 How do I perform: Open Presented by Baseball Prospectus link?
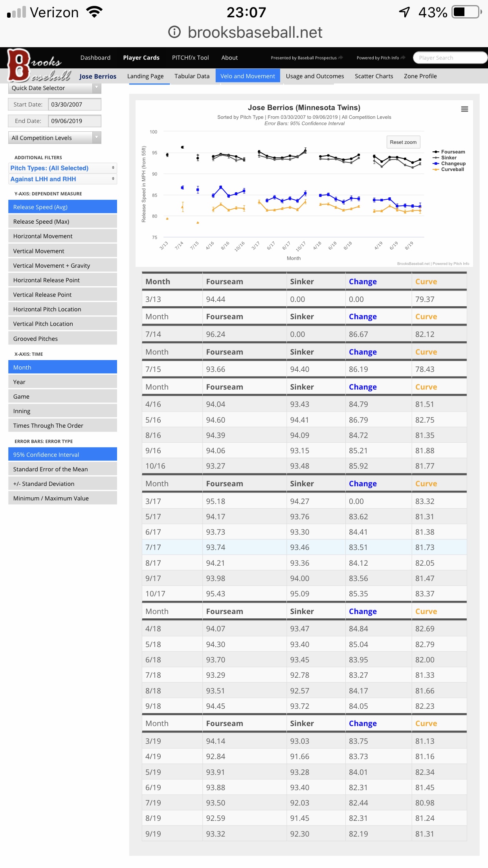[x=307, y=58]
